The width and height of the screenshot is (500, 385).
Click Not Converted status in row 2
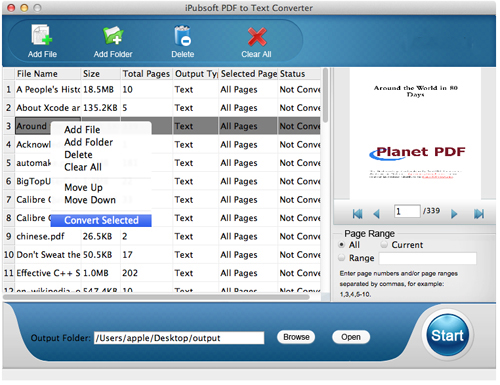click(300, 108)
